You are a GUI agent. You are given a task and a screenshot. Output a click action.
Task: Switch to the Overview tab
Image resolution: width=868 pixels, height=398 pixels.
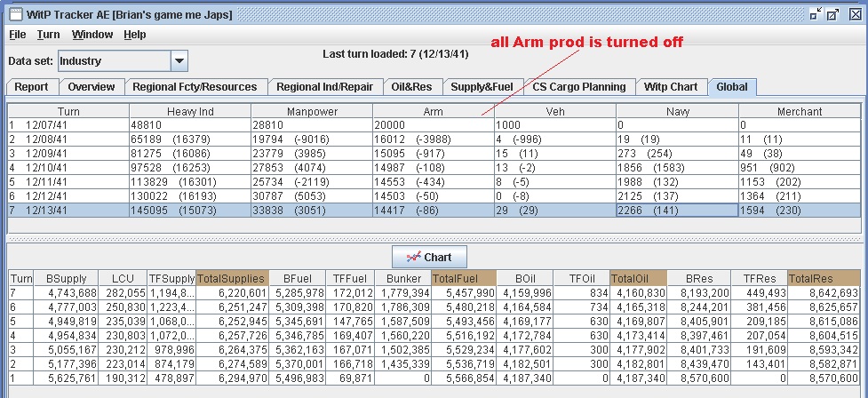(92, 87)
